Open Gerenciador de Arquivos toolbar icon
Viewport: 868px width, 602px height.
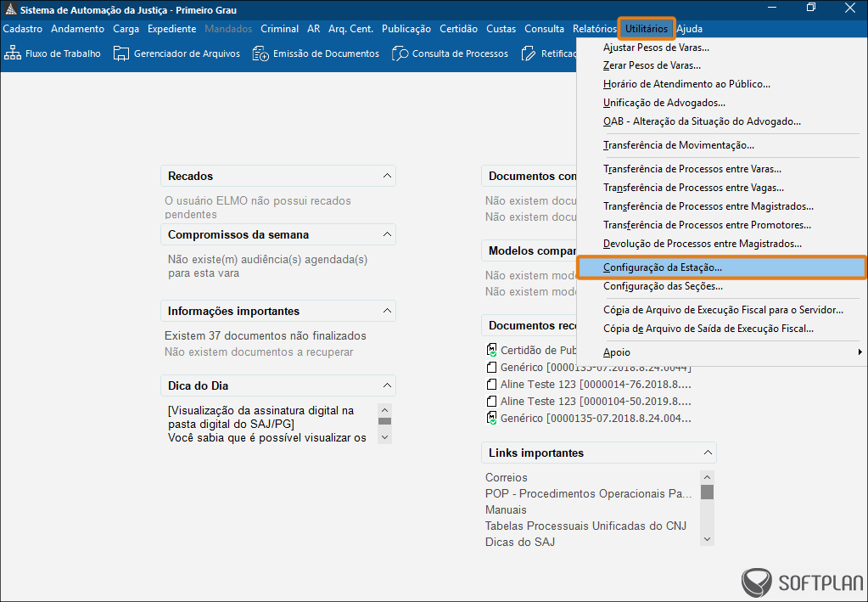120,53
